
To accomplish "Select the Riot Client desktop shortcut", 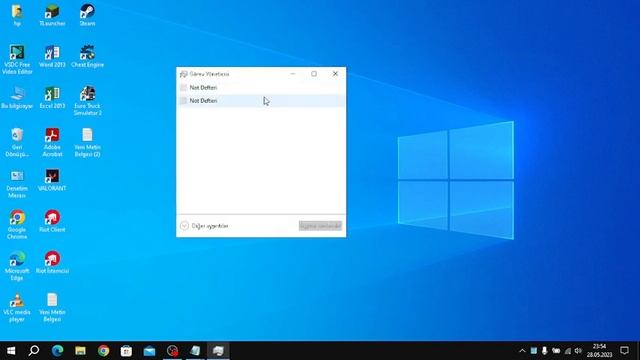I will (x=52, y=221).
